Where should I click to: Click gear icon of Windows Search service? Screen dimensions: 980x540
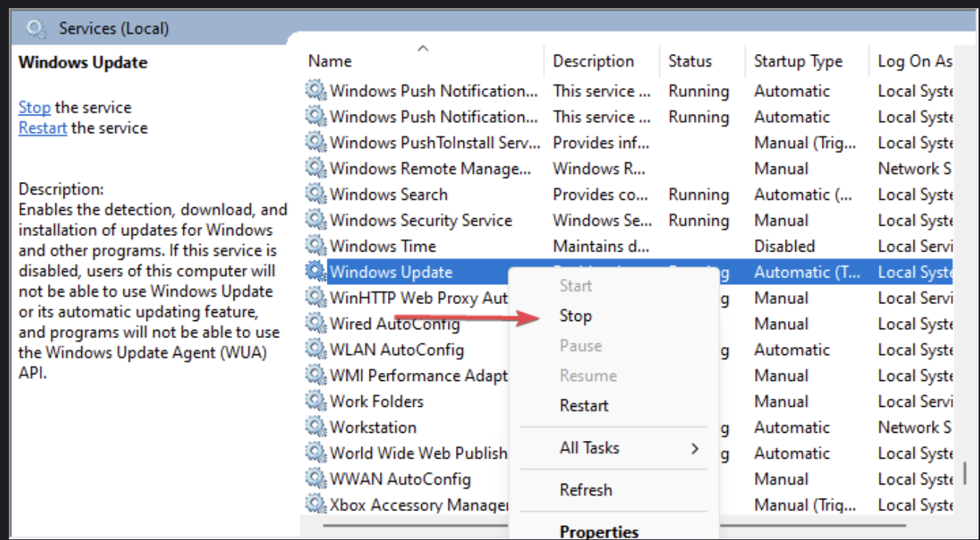click(x=316, y=194)
